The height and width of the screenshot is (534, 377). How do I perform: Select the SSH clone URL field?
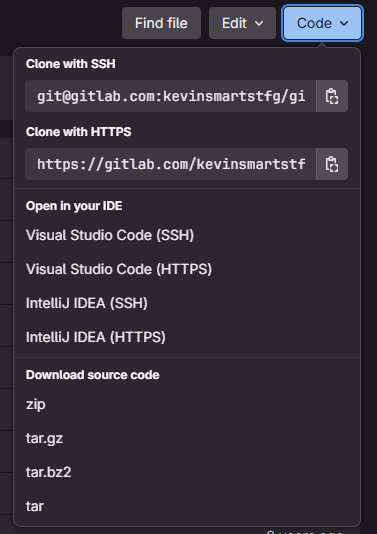click(x=171, y=96)
